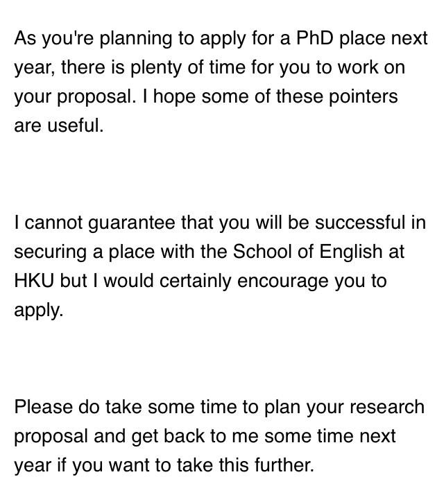Click the word "planning" in first line
Image resolution: width=444 pixels, height=504 pixels.
pos(136,37)
